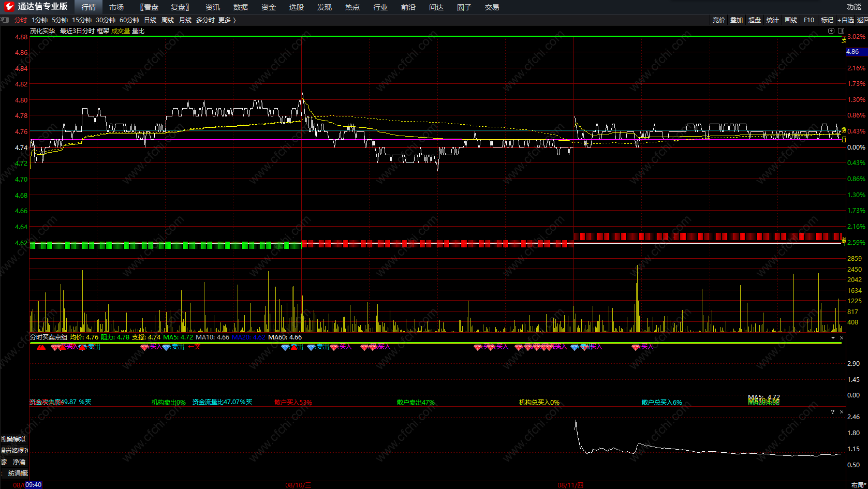Select the 成交量 volume indicator label
This screenshot has height=489, width=868.
click(121, 31)
